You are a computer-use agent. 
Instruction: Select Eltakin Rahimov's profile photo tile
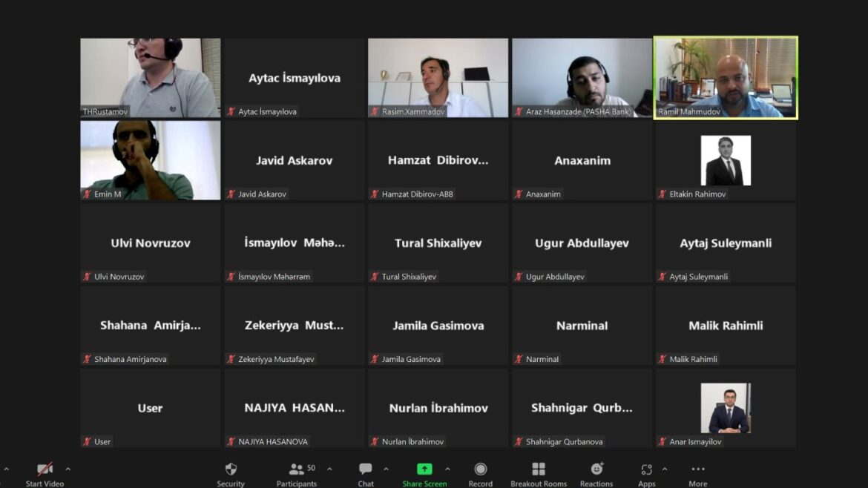[x=726, y=161]
